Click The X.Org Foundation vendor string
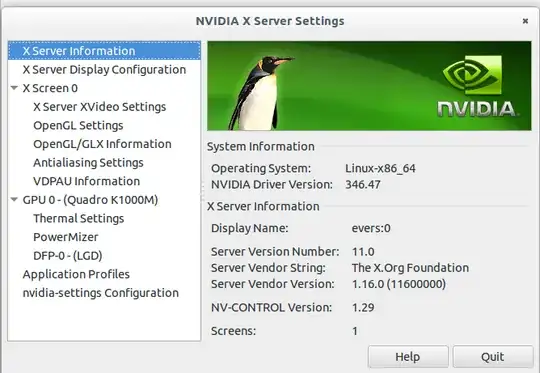Screen dimensions: 540x373 [x=410, y=268]
